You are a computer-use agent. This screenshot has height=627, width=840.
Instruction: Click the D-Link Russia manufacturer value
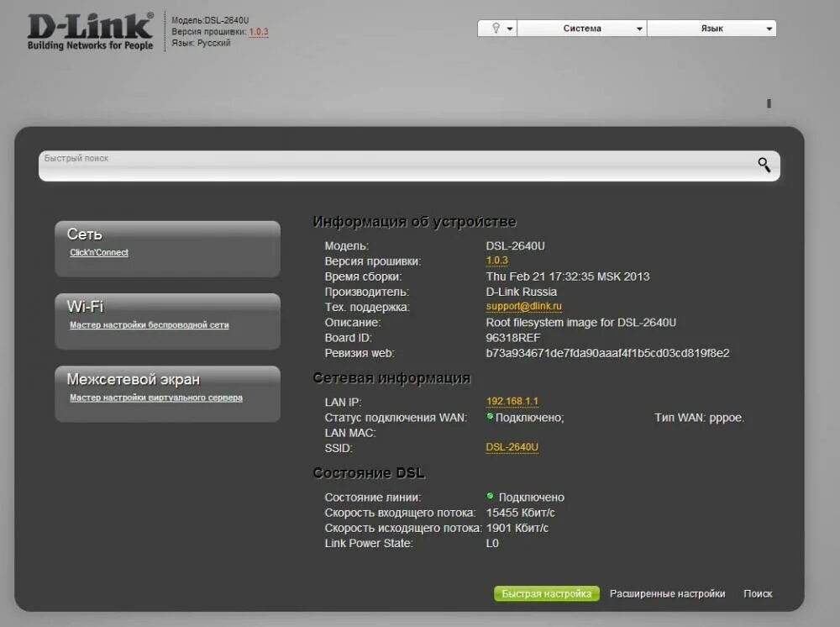click(x=522, y=292)
